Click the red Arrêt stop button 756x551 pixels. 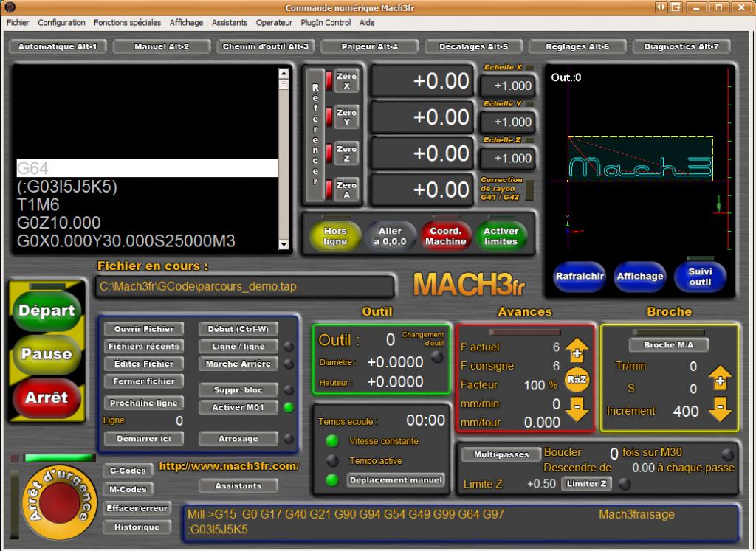tap(47, 398)
